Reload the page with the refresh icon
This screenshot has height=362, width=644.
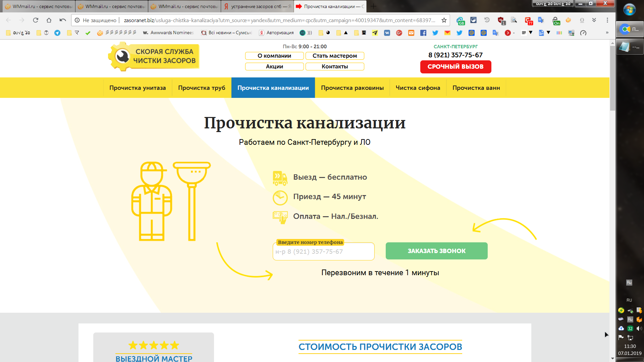pos(36,20)
